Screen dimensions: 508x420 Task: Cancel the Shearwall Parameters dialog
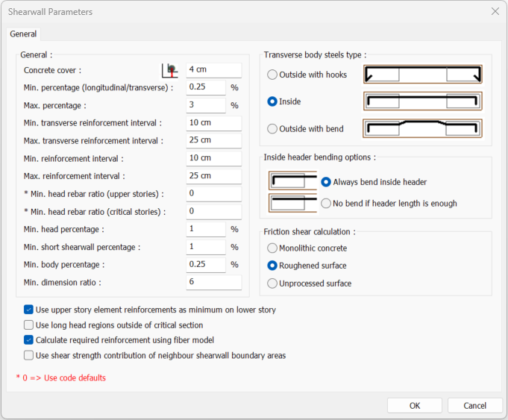(474, 406)
